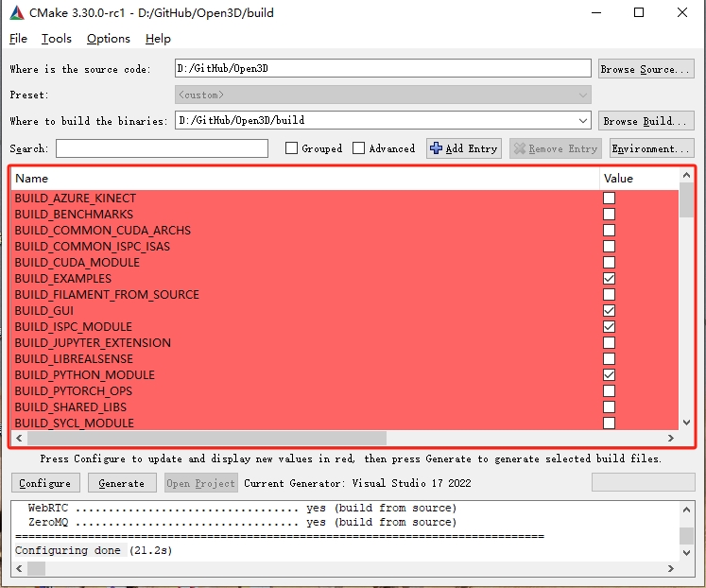Image resolution: width=706 pixels, height=588 pixels.
Task: Click the Configure button
Action: click(45, 483)
